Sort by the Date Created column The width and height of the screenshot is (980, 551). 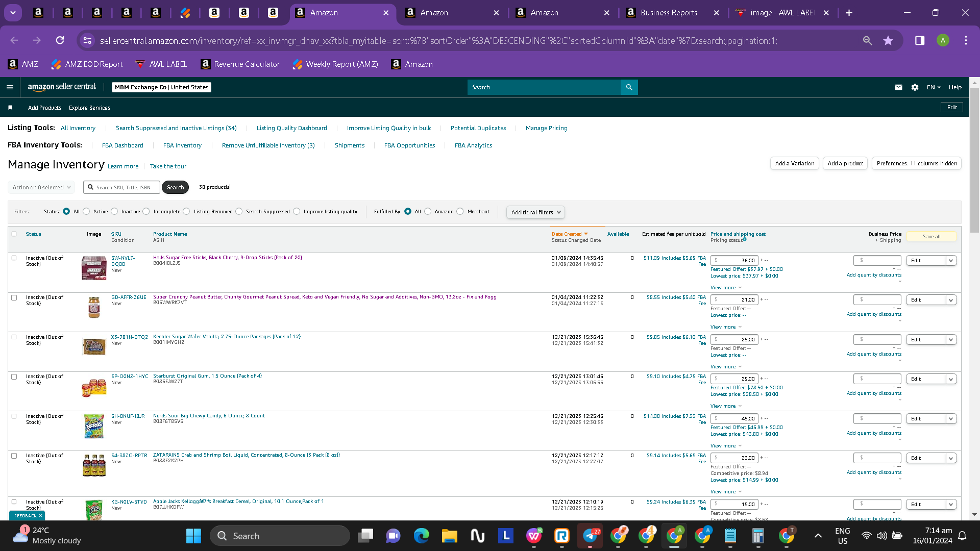(570, 234)
